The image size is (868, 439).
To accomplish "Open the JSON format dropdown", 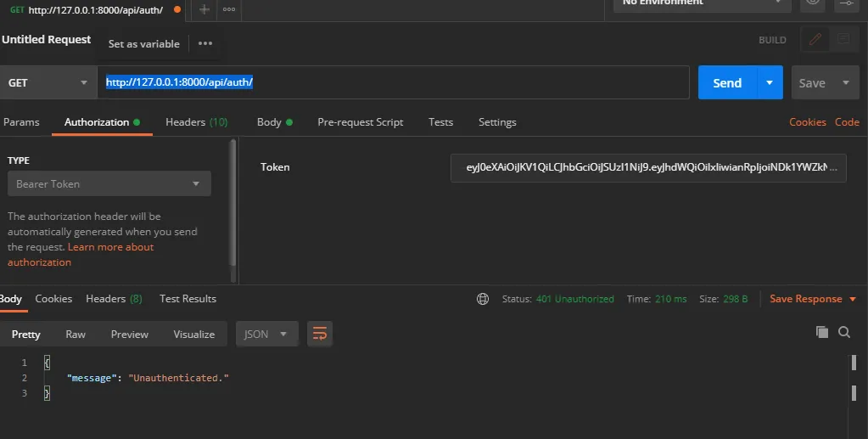I will click(266, 334).
